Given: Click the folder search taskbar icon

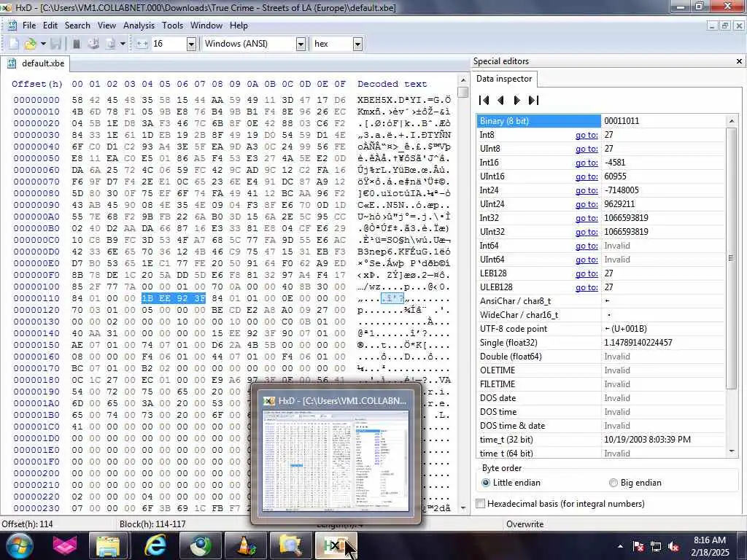Looking at the screenshot, I should [x=291, y=545].
